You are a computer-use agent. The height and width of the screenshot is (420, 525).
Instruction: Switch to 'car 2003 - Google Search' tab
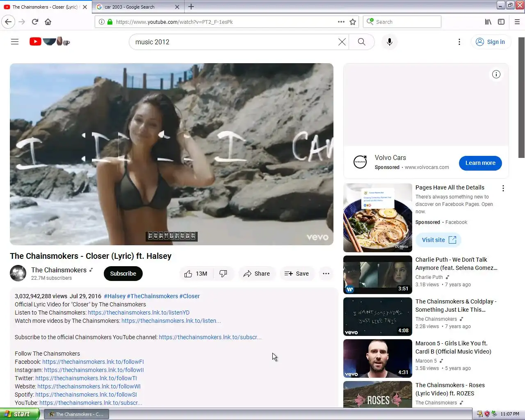(x=137, y=7)
